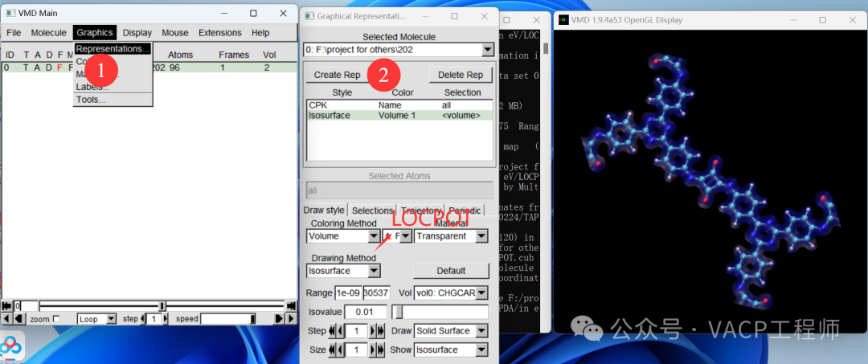Select molecule 0 row in VMD Main
868x364 pixels.
point(149,67)
